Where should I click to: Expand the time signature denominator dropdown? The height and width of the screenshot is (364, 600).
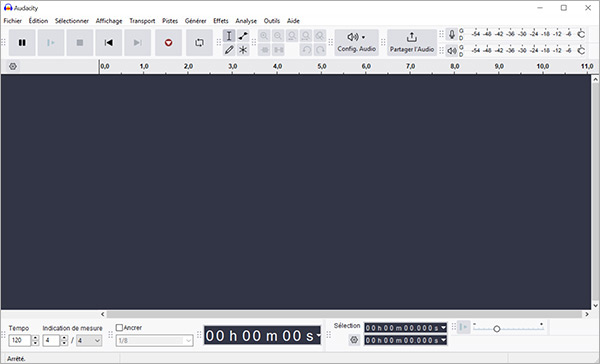point(89,340)
